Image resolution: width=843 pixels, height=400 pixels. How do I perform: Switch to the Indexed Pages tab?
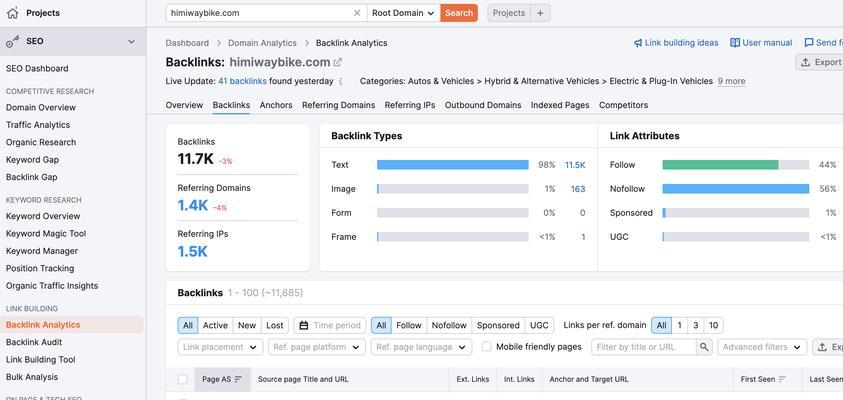point(560,105)
